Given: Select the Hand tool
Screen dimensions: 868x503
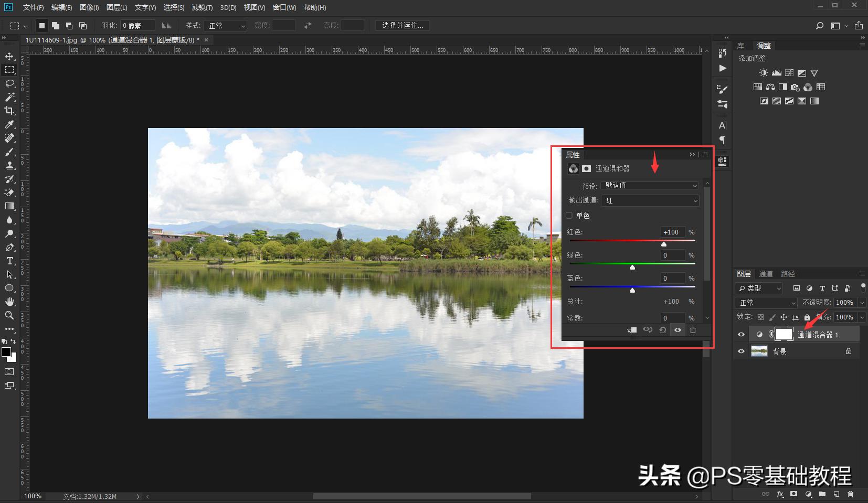Looking at the screenshot, I should click(9, 302).
